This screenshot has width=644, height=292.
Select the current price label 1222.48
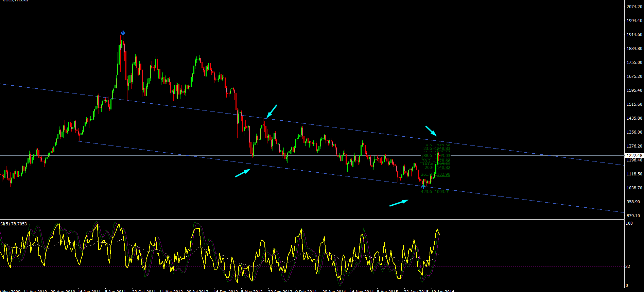click(634, 156)
